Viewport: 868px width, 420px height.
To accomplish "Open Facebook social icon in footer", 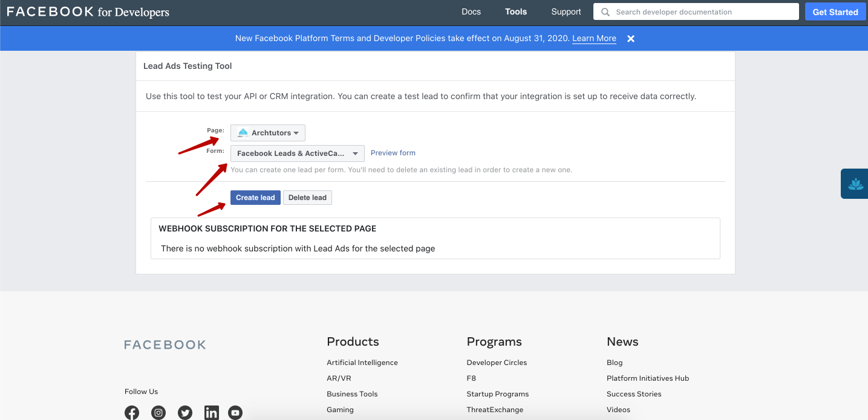I will pos(132,413).
